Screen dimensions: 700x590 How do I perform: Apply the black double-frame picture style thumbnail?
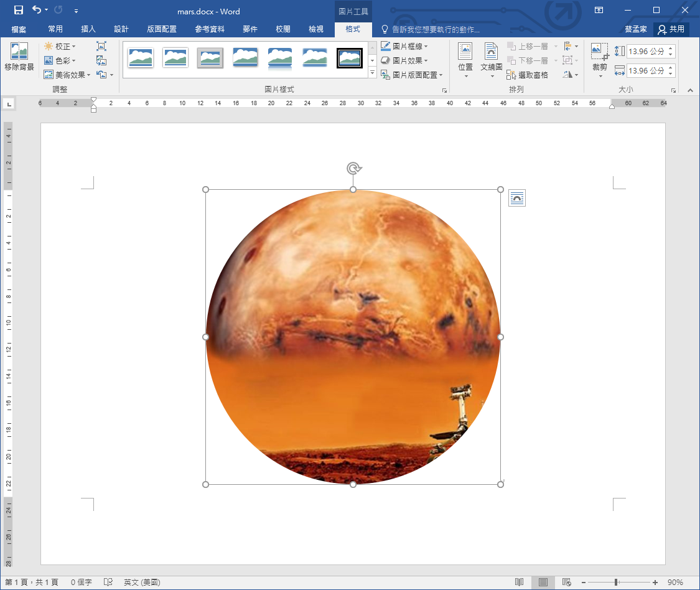[350, 58]
